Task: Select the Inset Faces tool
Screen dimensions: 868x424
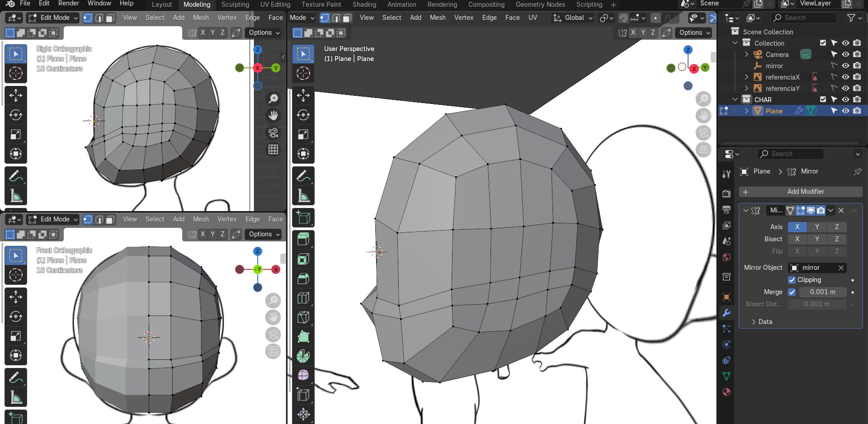Action: [x=303, y=259]
